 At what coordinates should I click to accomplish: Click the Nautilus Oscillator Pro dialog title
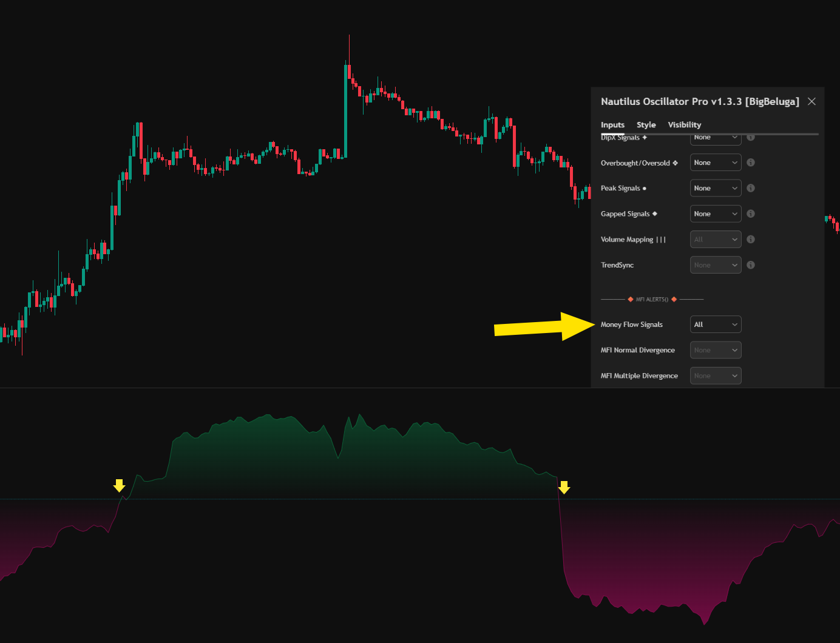pos(700,101)
